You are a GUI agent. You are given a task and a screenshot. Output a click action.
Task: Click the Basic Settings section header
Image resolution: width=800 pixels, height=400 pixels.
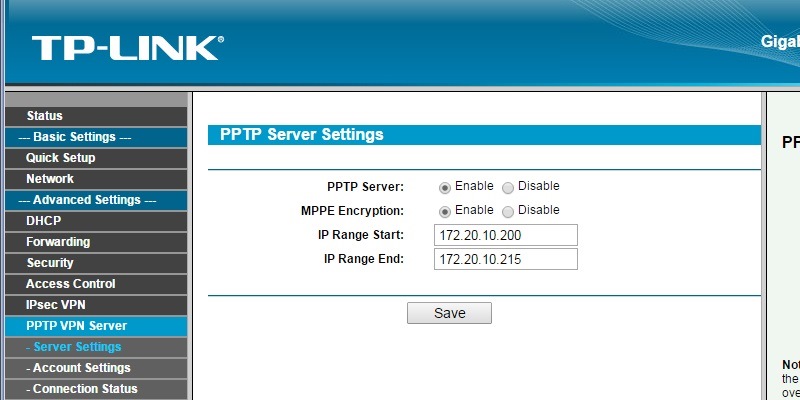click(x=96, y=137)
